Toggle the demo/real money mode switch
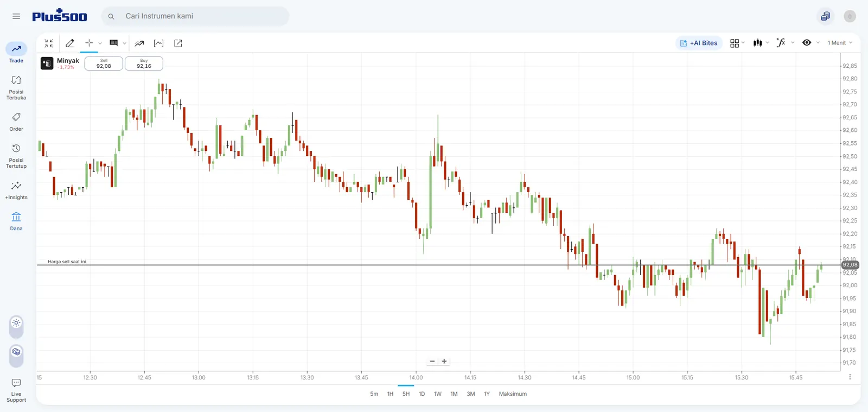The image size is (868, 412). pos(16,356)
